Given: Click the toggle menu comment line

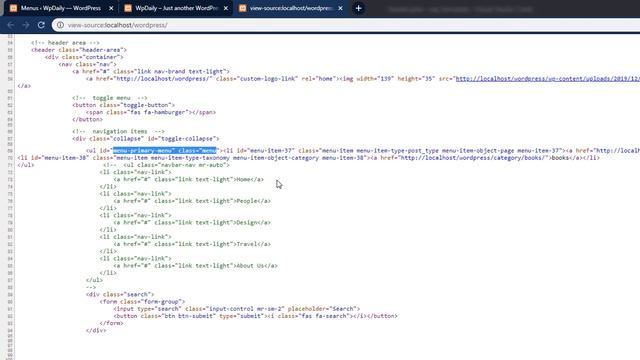Looking at the screenshot, I should tap(110, 98).
